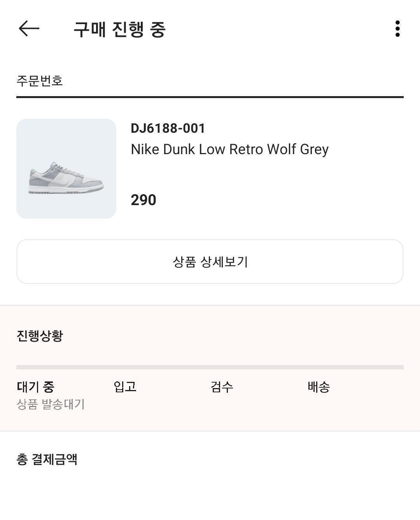Click the black divider under 주문번호
Image resolution: width=420 pixels, height=520 pixels.
coord(210,97)
